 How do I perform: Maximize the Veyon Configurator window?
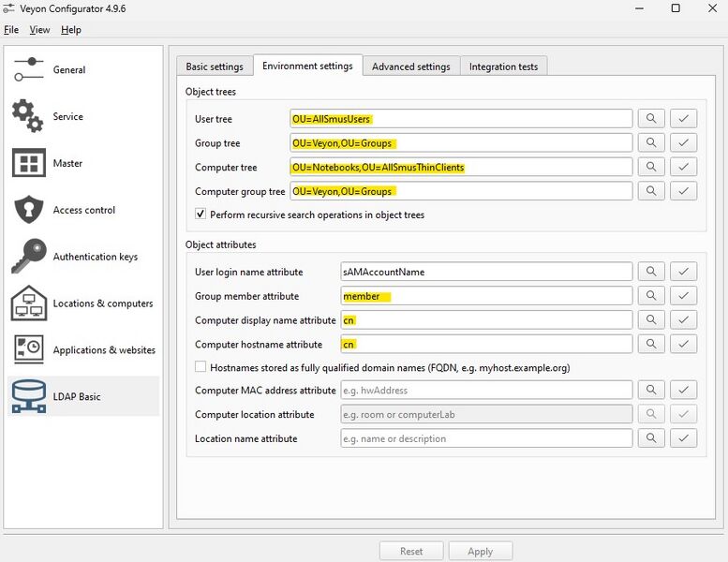(676, 8)
